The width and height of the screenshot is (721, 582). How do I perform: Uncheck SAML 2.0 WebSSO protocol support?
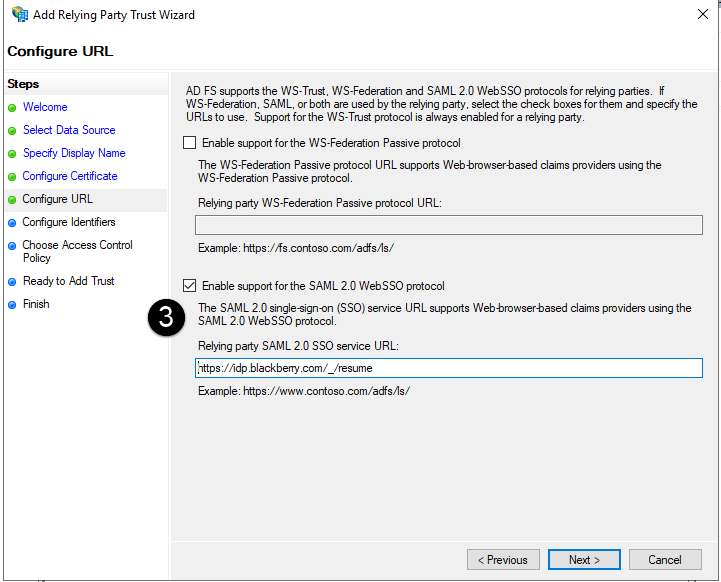pyautogui.click(x=190, y=286)
